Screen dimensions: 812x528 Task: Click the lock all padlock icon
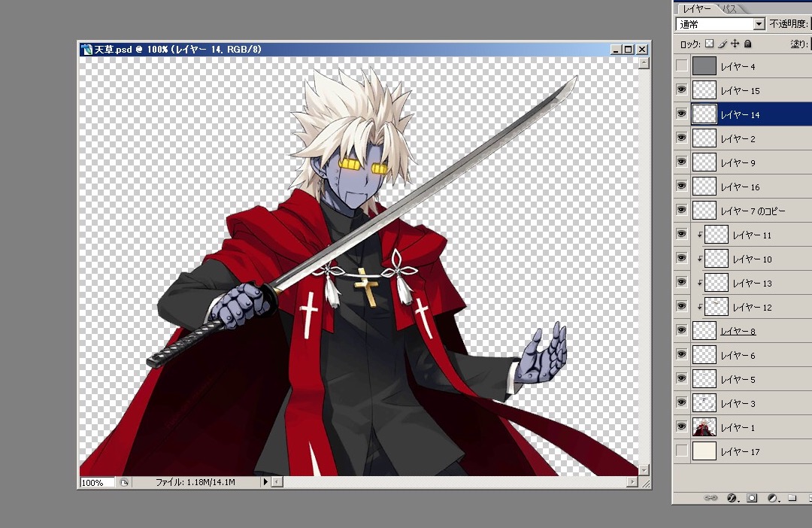[748, 44]
